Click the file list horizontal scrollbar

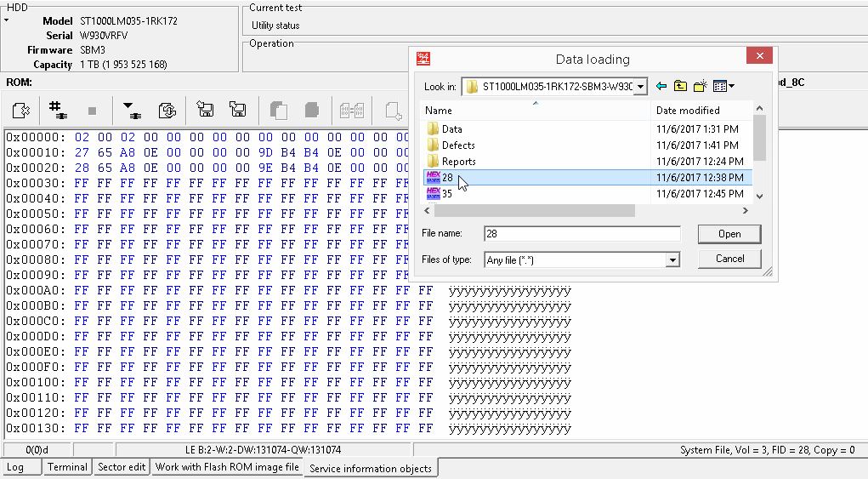[x=534, y=210]
